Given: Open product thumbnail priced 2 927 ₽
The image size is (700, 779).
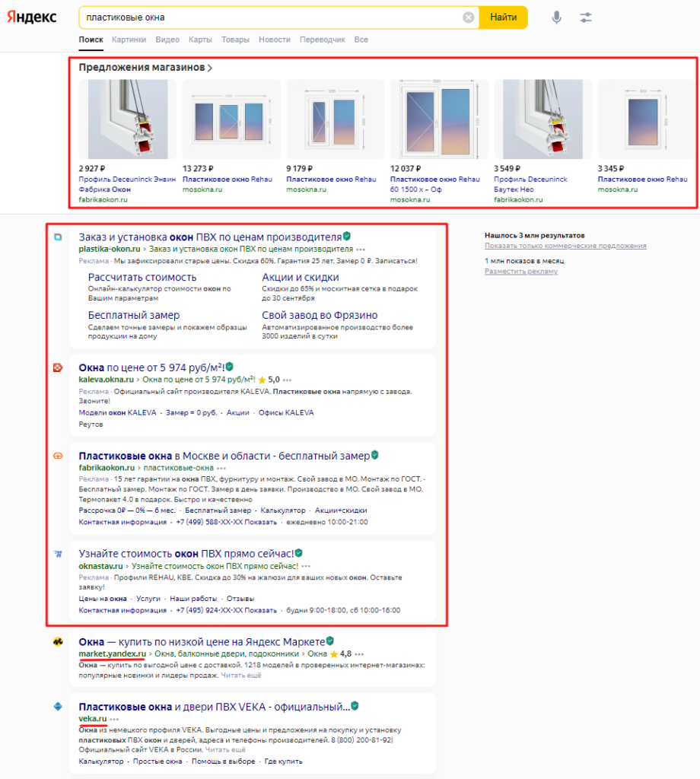Looking at the screenshot, I should (x=127, y=119).
